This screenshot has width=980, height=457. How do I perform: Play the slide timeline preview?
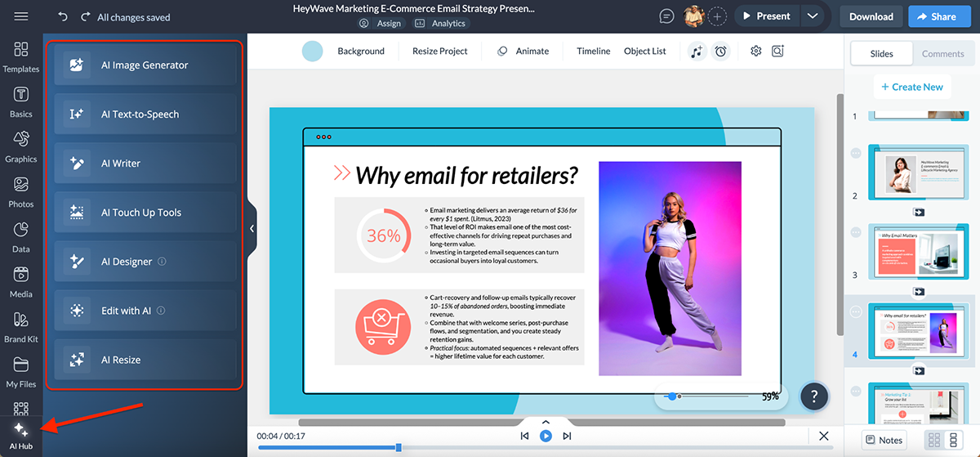pyautogui.click(x=546, y=437)
